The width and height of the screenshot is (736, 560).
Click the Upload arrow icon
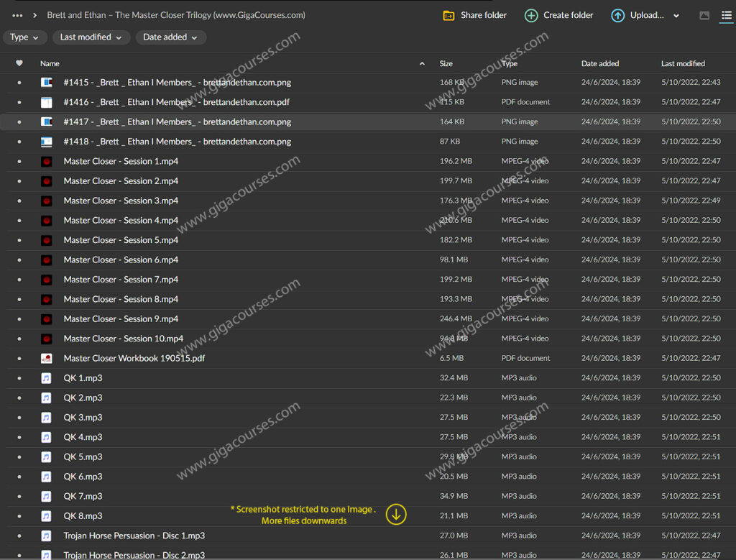[x=617, y=15]
